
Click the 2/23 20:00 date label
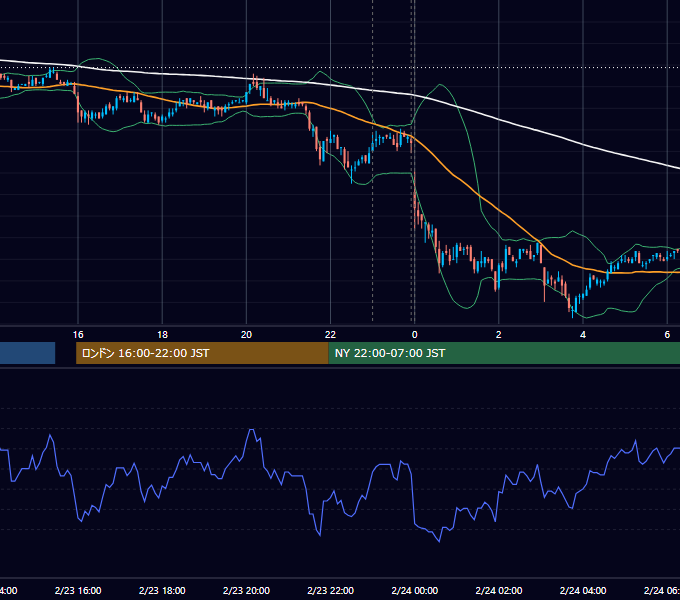(x=246, y=590)
